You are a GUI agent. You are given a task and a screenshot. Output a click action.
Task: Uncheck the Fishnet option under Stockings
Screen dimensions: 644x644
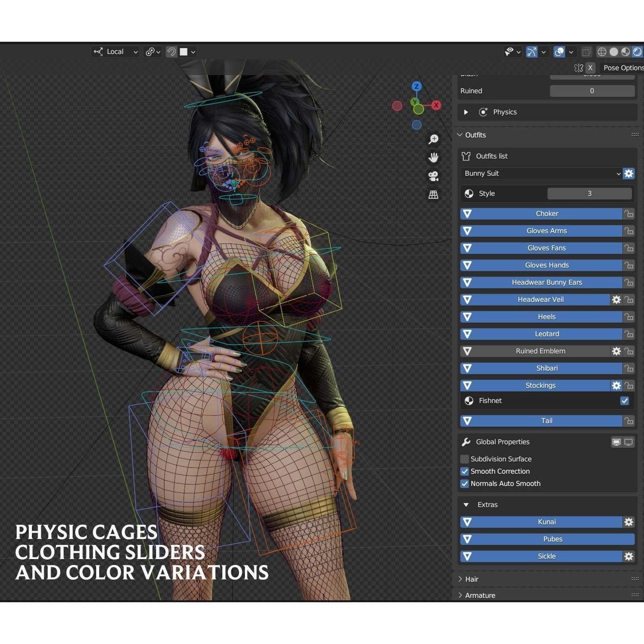tap(624, 401)
